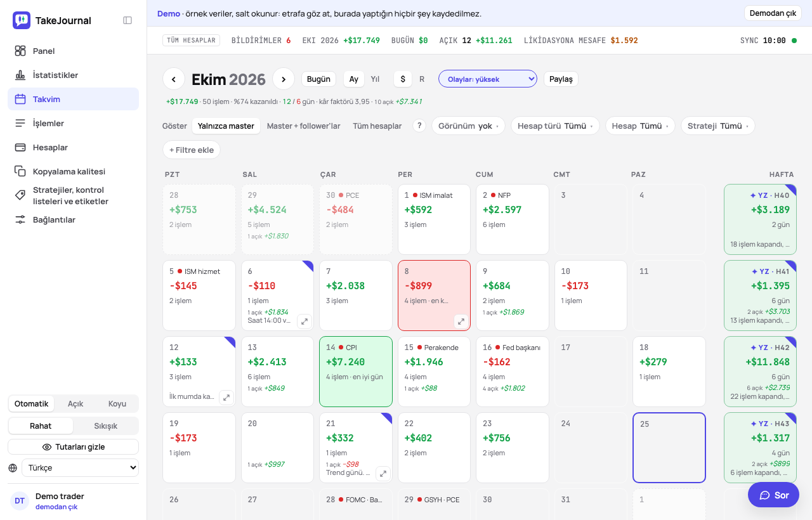Screen dimensions: 812x520
Task: Expand the note on the October 21 cell
Action: pos(383,474)
